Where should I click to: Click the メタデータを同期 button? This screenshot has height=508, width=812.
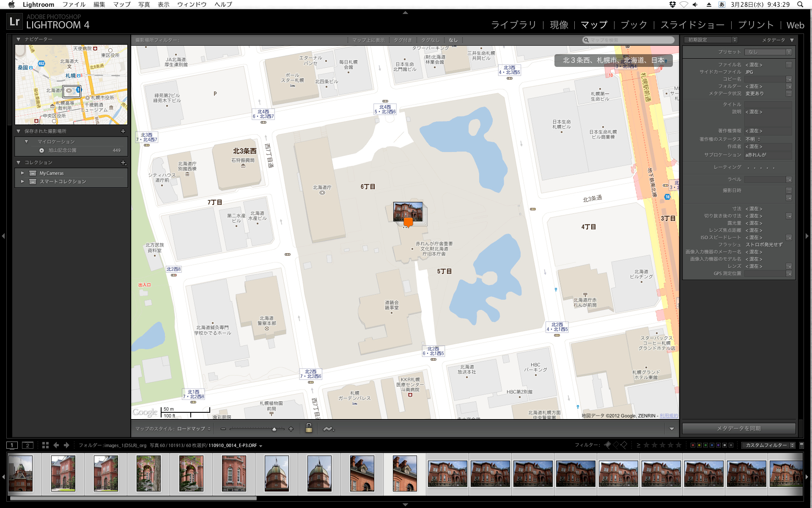(738, 428)
